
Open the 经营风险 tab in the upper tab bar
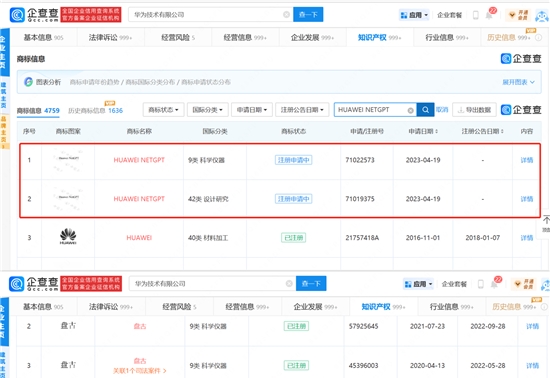click(x=178, y=38)
